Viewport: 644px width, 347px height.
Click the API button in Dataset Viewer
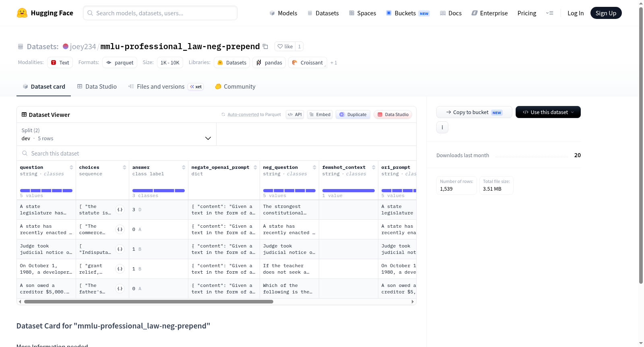click(295, 114)
